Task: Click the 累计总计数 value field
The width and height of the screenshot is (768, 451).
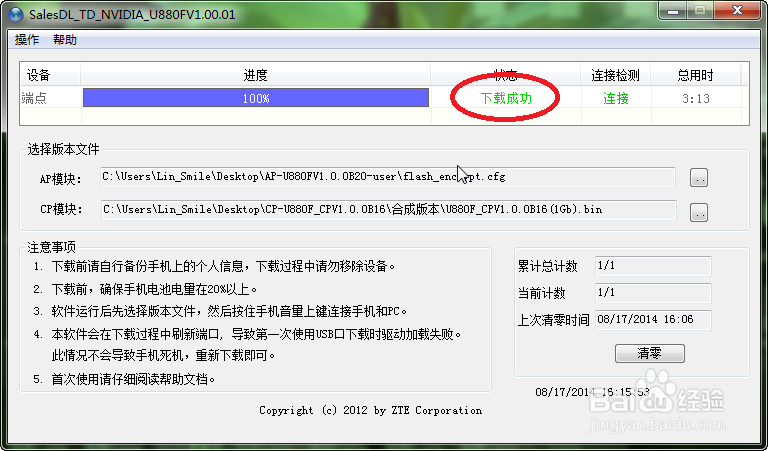Action: pyautogui.click(x=653, y=266)
